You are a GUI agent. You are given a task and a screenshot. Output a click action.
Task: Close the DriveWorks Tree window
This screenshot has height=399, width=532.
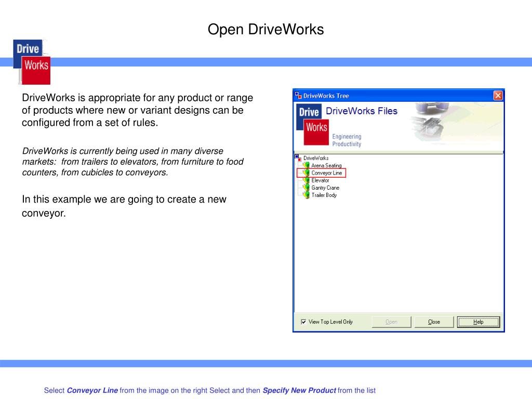point(498,96)
